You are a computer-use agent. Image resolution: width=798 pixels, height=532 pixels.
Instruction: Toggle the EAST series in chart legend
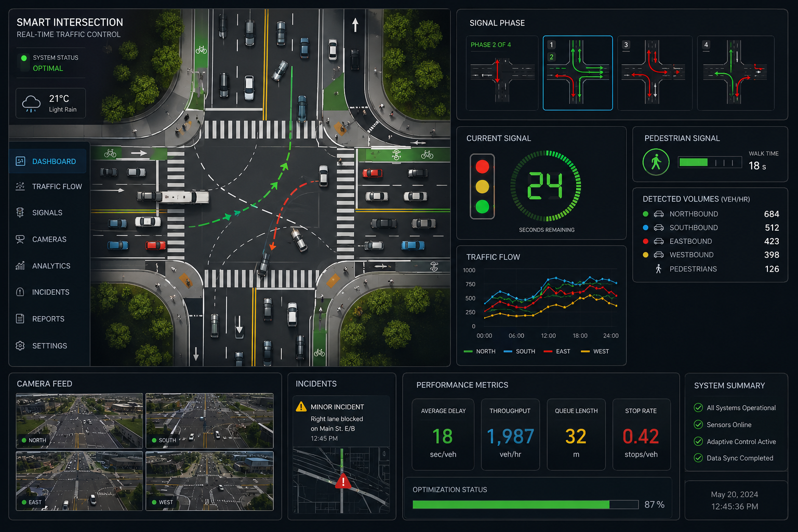(557, 352)
